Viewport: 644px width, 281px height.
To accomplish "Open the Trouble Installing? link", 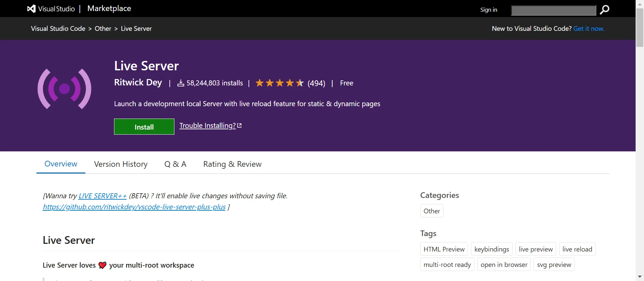I will pyautogui.click(x=207, y=125).
